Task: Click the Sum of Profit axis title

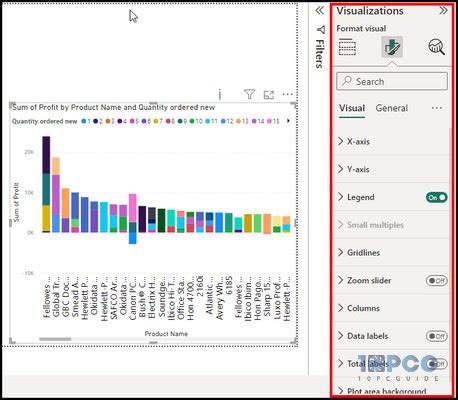Action: (16, 202)
